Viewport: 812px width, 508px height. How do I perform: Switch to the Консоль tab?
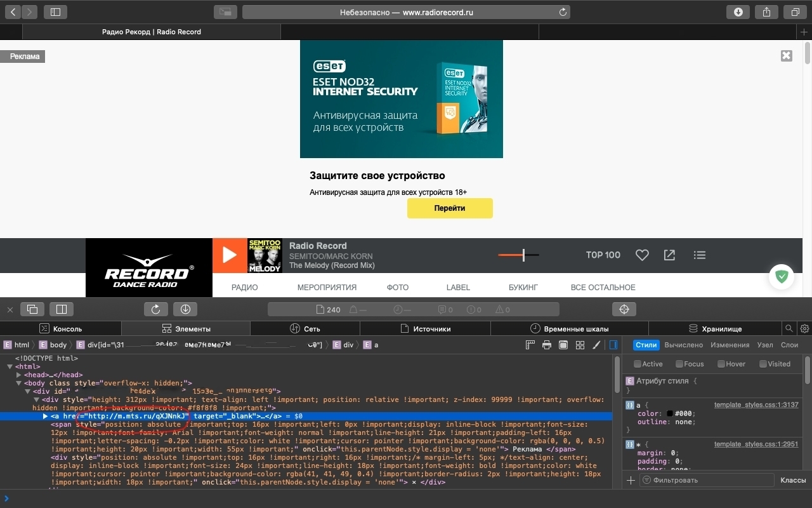(61, 328)
